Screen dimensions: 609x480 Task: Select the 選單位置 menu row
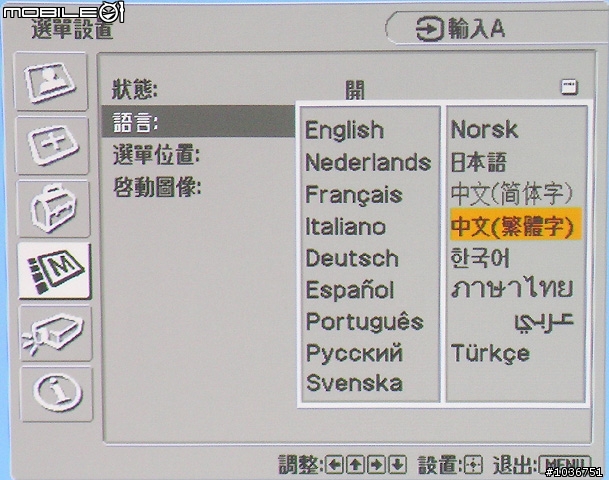coord(156,155)
